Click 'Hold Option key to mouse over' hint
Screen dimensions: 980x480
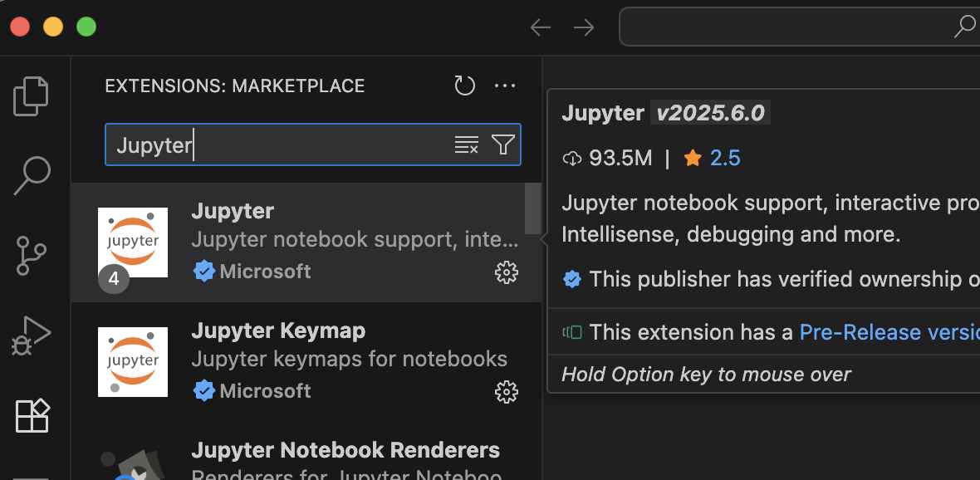point(706,375)
